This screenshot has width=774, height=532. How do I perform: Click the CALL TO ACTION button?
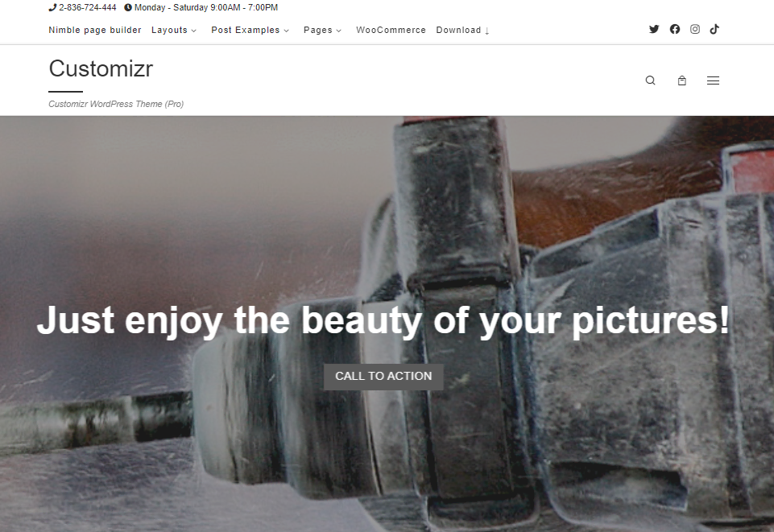coord(383,376)
